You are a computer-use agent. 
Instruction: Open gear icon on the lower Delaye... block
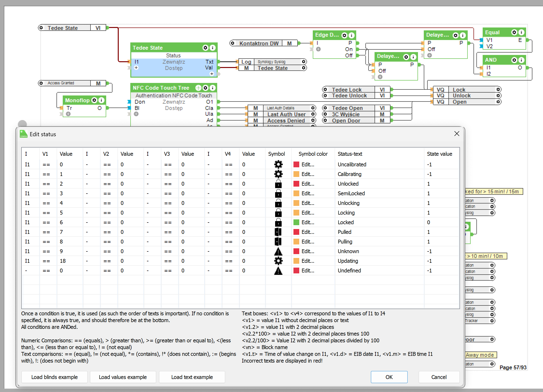tap(406, 57)
